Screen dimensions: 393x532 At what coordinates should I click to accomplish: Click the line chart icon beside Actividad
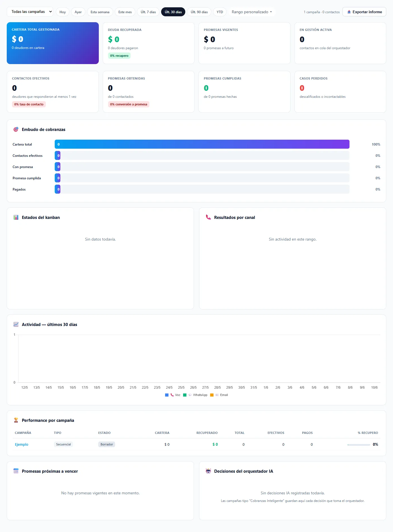coord(16,324)
